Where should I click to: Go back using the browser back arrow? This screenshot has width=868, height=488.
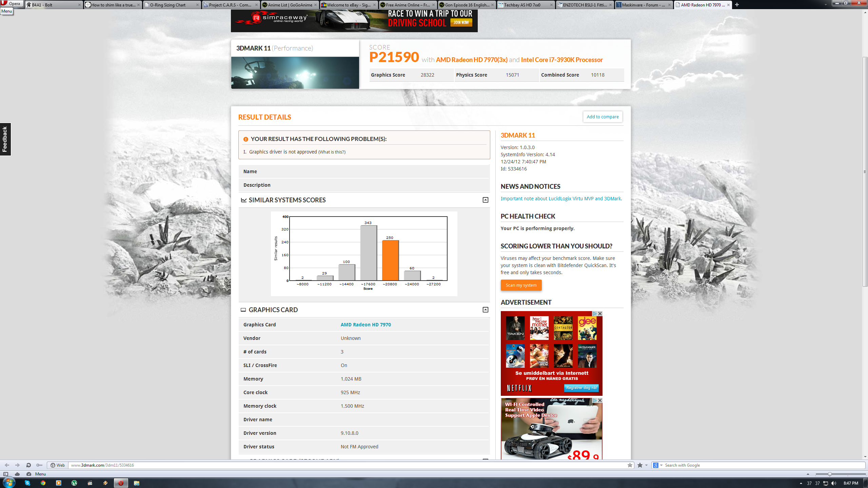click(x=7, y=465)
